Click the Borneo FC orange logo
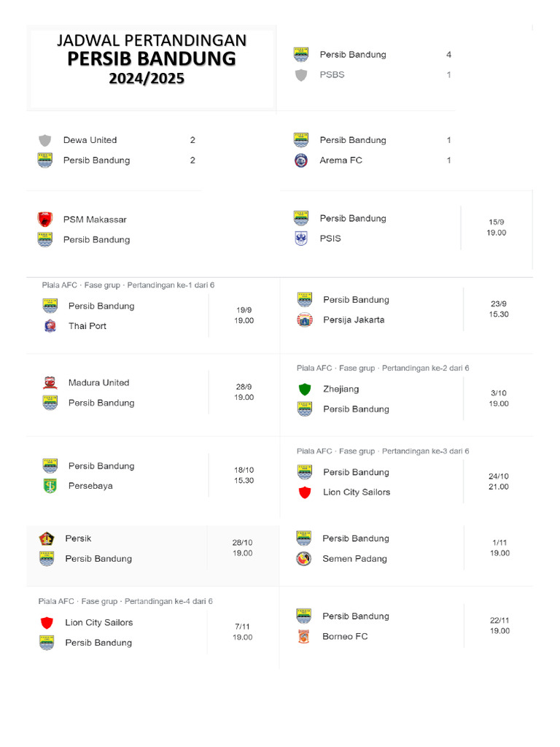560x747 pixels. pyautogui.click(x=304, y=637)
